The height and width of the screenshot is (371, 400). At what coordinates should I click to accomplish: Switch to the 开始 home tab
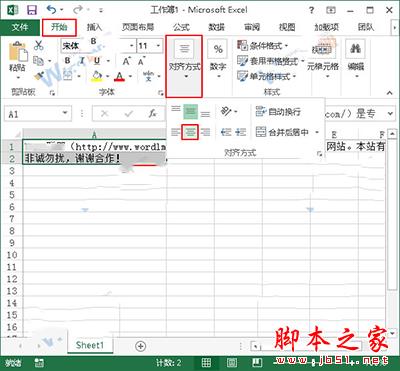(59, 27)
